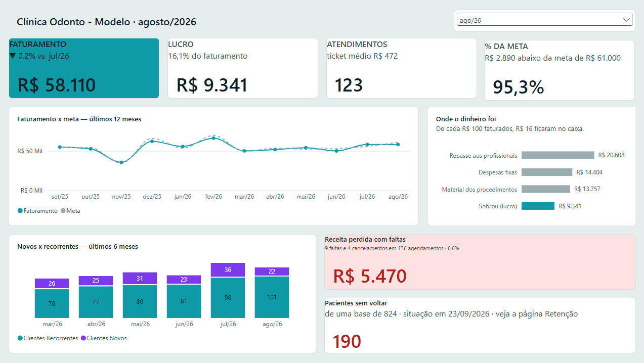Click the R$ 5.470 lost revenue value

click(370, 276)
